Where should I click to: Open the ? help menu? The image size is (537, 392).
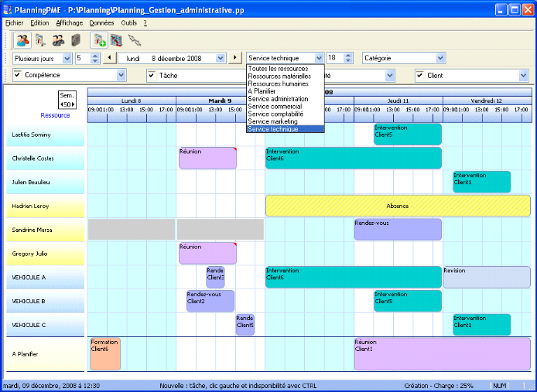click(145, 23)
